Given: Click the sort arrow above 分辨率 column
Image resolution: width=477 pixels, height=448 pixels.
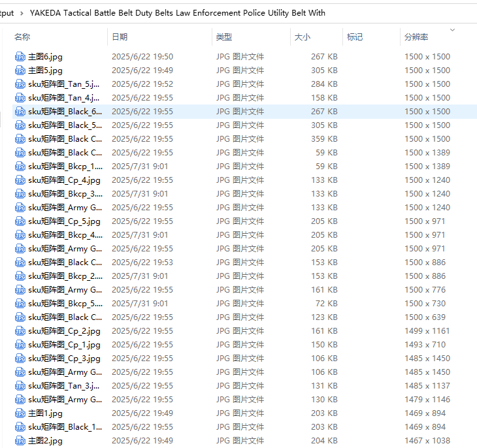Looking at the screenshot, I should pos(452,30).
